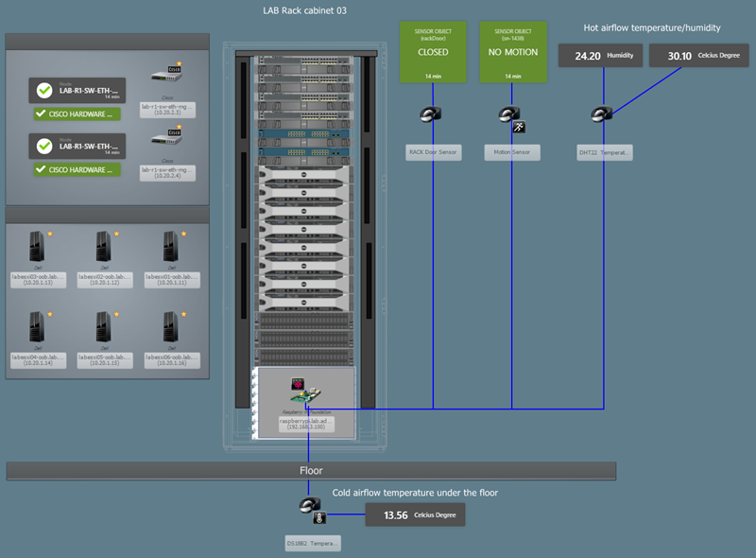This screenshot has width=756, height=558.
Task: Click the RACK Door Sensor icon
Action: pos(430,114)
